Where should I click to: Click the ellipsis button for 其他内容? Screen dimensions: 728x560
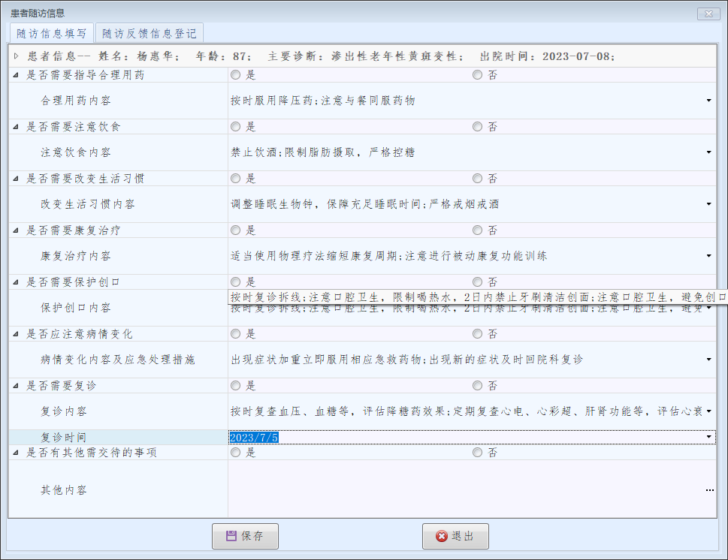(709, 490)
